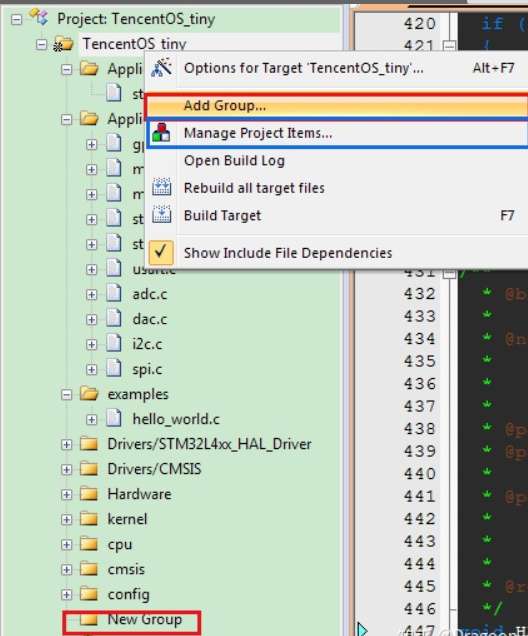Screen dimensions: 528x636
Task: Click the TencentOS_tiny target folder icon
Action: (x=63, y=44)
